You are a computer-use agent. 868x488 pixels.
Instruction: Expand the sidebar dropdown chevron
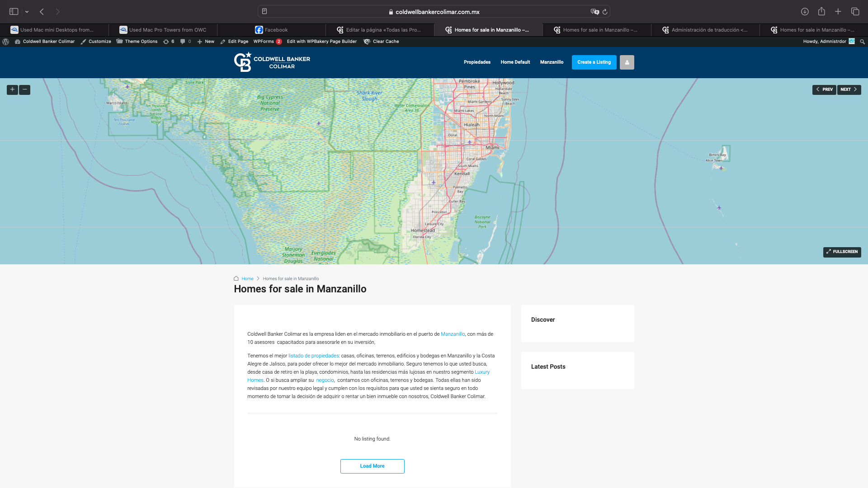[x=27, y=12]
